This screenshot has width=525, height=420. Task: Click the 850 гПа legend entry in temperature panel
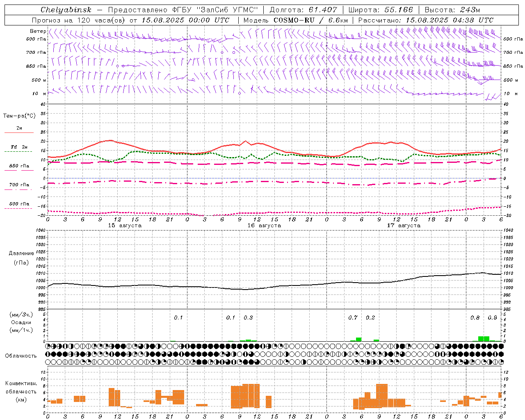tap(19, 166)
